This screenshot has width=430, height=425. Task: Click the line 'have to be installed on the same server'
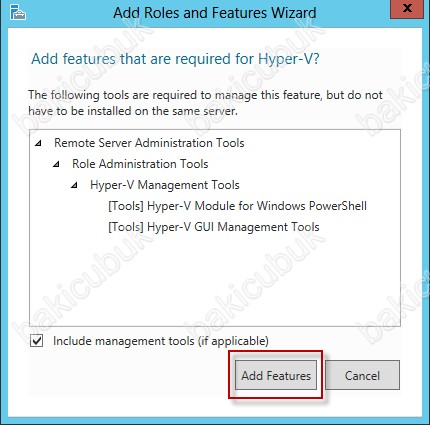[x=133, y=111]
